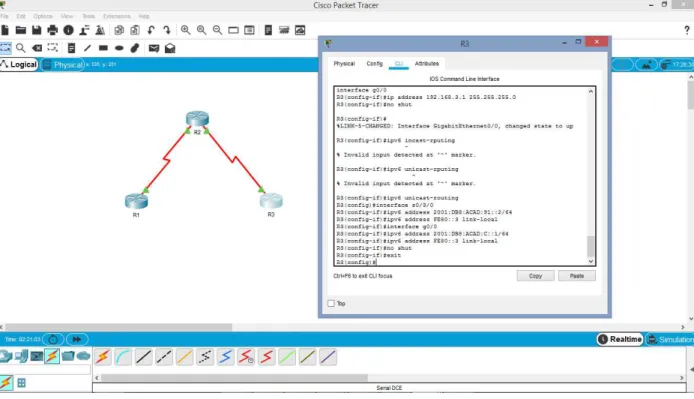
Task: Toggle the Top checkbox in R3 window
Action: pos(331,303)
